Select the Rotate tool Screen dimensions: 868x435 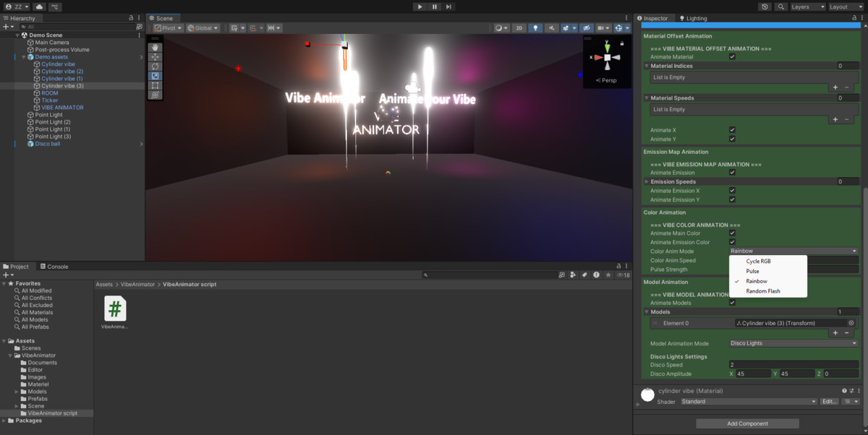point(154,66)
